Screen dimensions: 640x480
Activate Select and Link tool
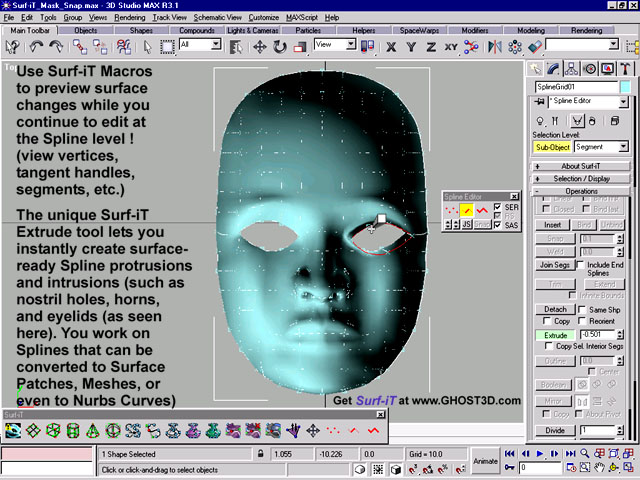tap(80, 46)
